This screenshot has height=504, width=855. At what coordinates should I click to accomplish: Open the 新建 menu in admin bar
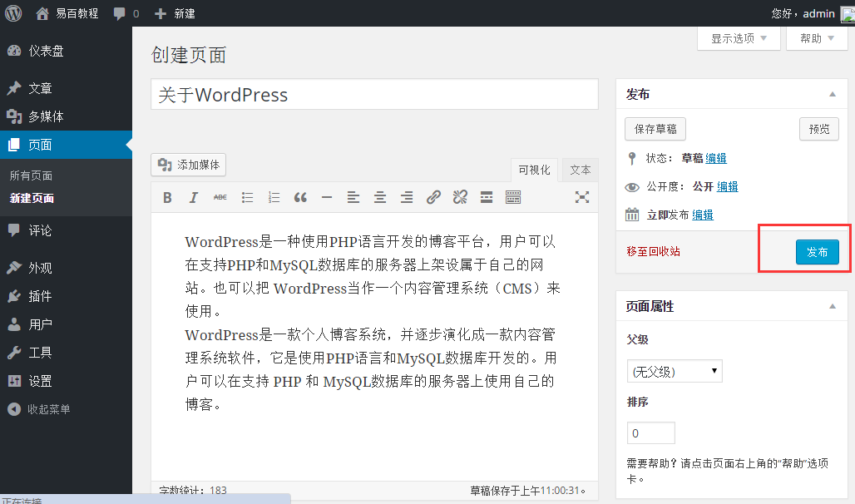coord(175,13)
